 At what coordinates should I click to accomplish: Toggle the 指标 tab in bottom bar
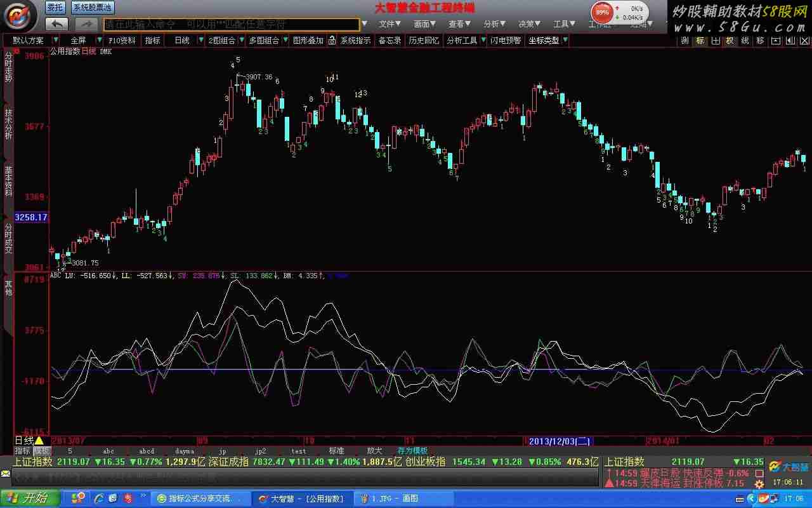(22, 451)
